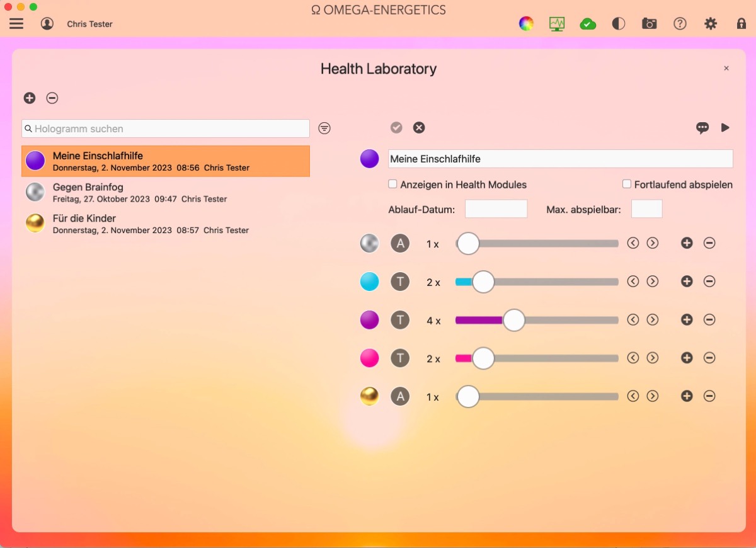Click the color wheel icon in top toolbar
The image size is (756, 548).
pyautogui.click(x=526, y=24)
